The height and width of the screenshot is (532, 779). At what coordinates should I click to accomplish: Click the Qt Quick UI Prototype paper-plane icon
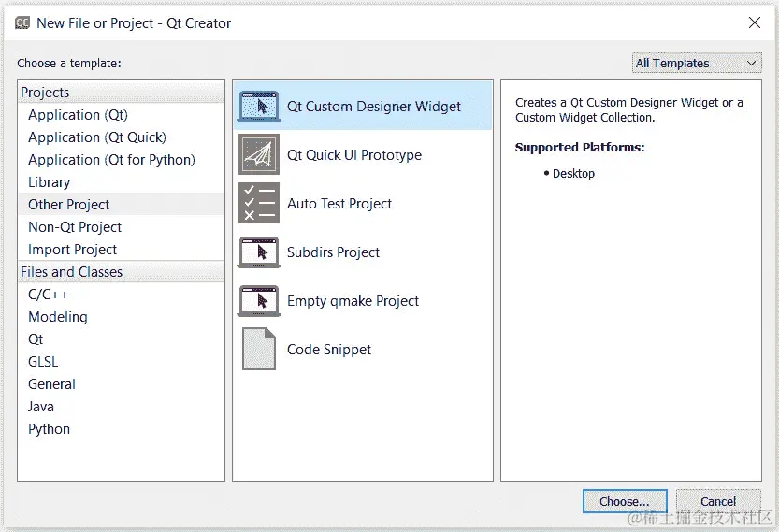(259, 154)
